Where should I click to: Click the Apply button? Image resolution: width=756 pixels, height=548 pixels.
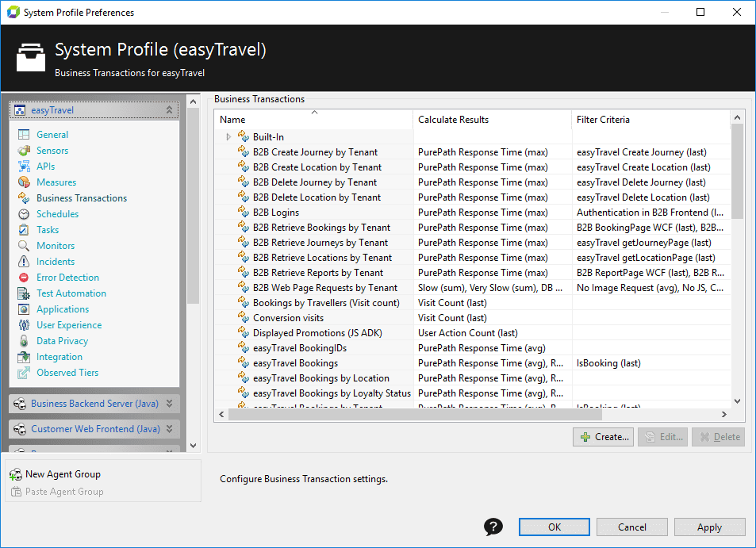[x=710, y=527]
